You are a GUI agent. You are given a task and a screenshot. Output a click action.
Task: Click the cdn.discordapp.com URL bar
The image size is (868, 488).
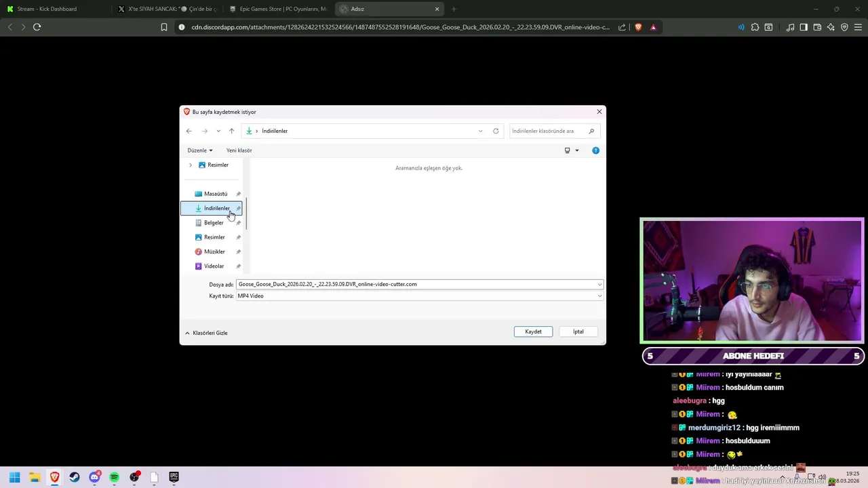coord(400,27)
